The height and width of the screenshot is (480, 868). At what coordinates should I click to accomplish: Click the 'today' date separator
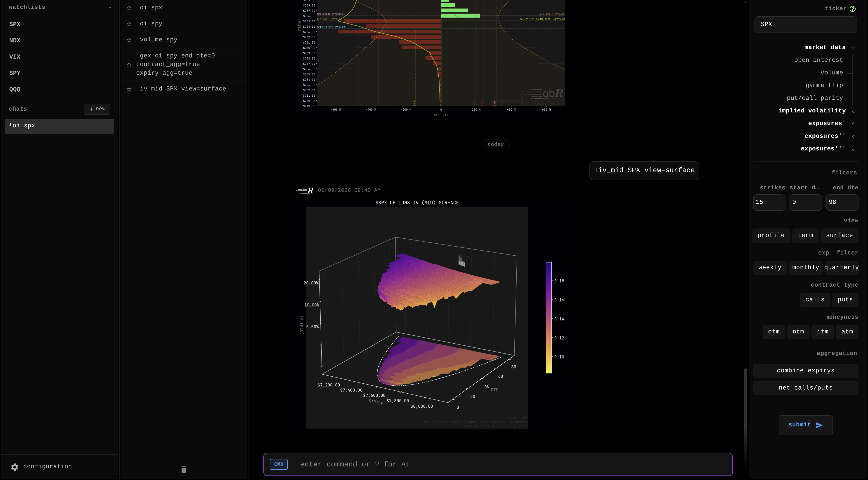495,145
